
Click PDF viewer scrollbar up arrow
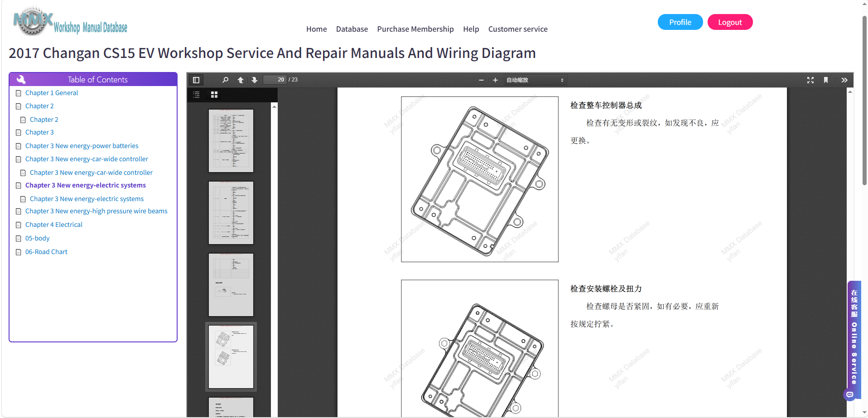point(850,91)
